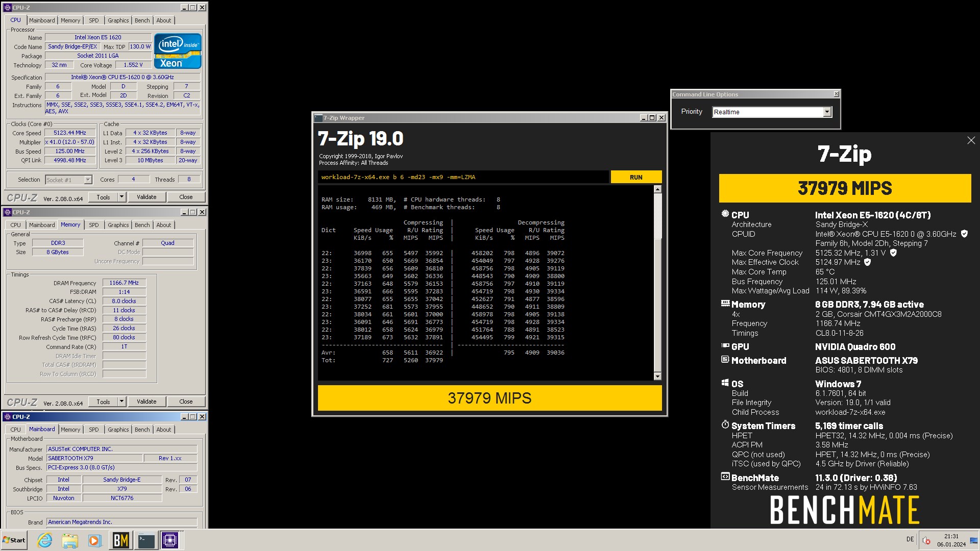Click the Core Speed value 5123.44 MHz
The image size is (980, 551).
pyautogui.click(x=70, y=133)
